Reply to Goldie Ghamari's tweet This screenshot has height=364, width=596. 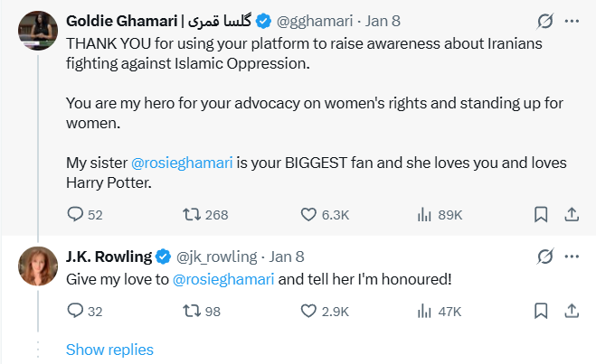(76, 215)
